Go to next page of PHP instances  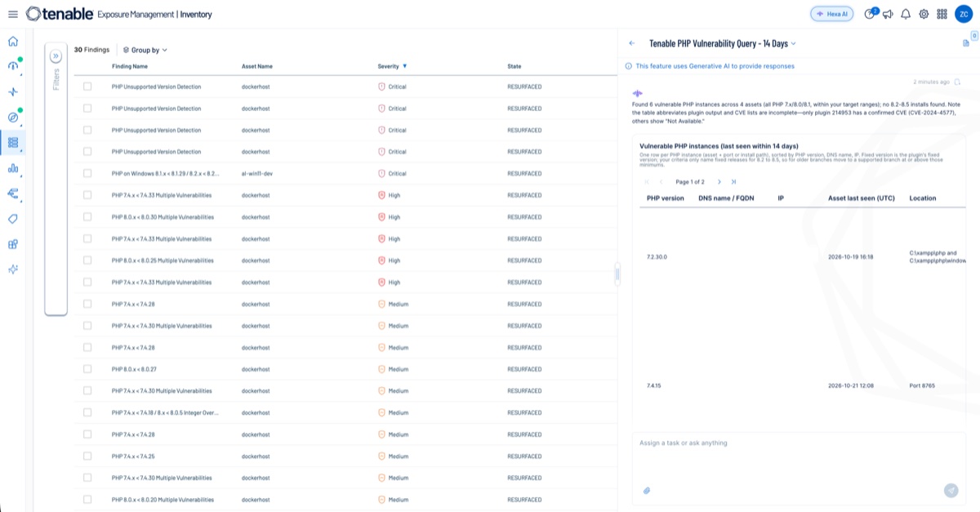pyautogui.click(x=719, y=182)
